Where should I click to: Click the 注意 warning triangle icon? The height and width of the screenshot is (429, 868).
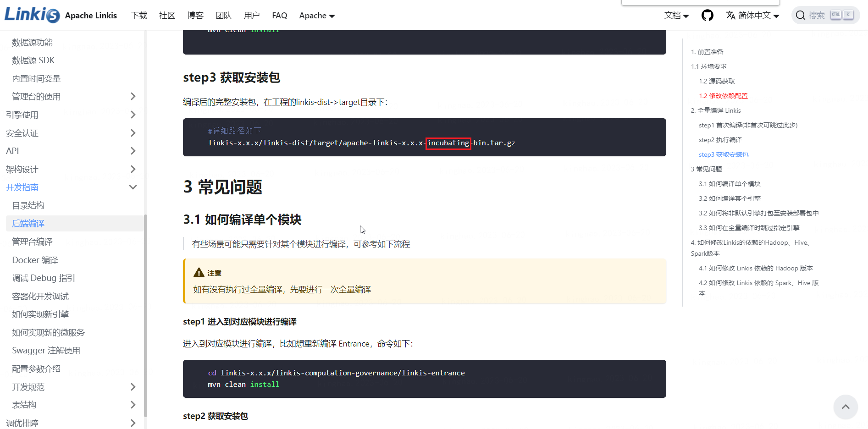199,273
